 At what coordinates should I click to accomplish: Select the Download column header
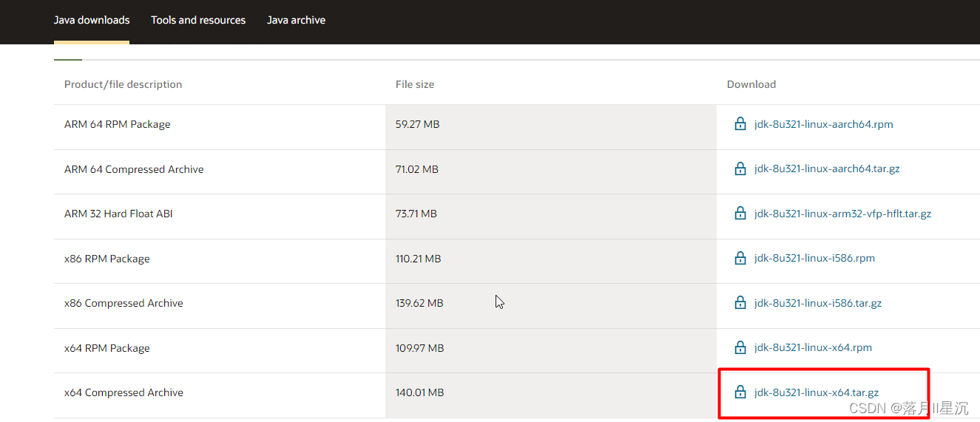(x=751, y=84)
